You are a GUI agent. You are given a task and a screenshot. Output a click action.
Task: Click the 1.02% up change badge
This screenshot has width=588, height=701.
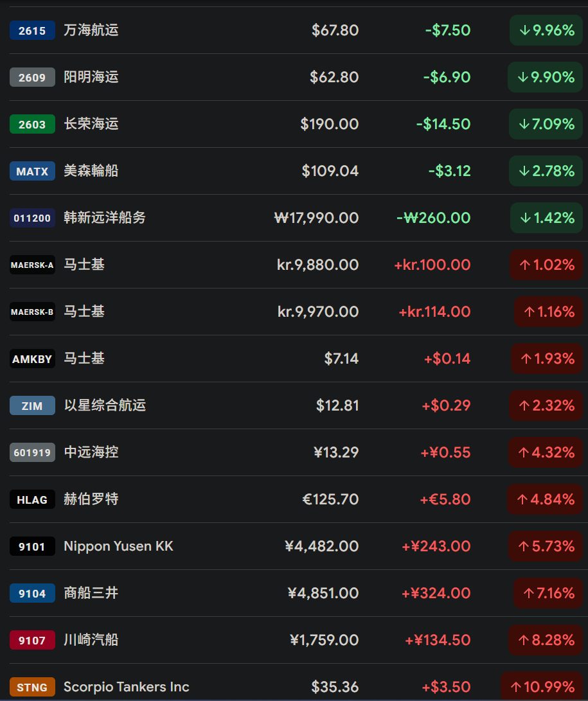546,265
